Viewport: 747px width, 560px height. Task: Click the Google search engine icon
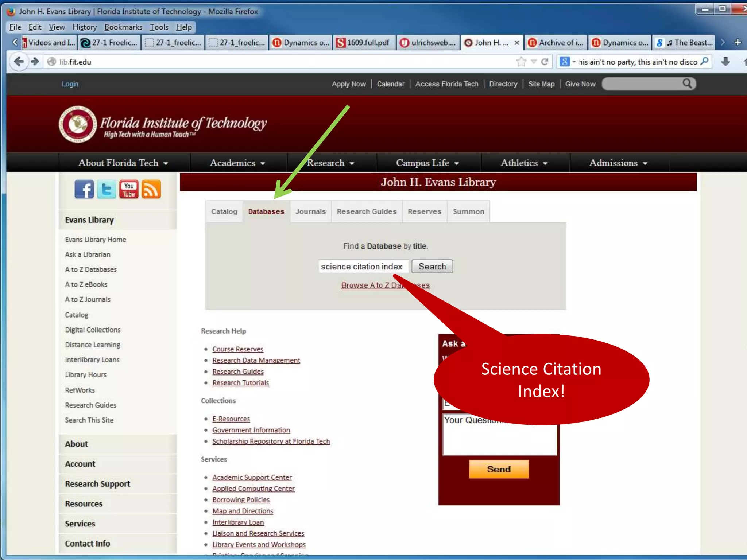564,62
